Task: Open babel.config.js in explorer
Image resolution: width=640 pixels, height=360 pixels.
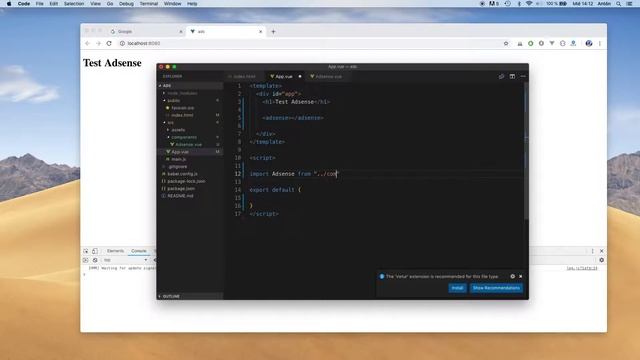Action: click(190, 174)
